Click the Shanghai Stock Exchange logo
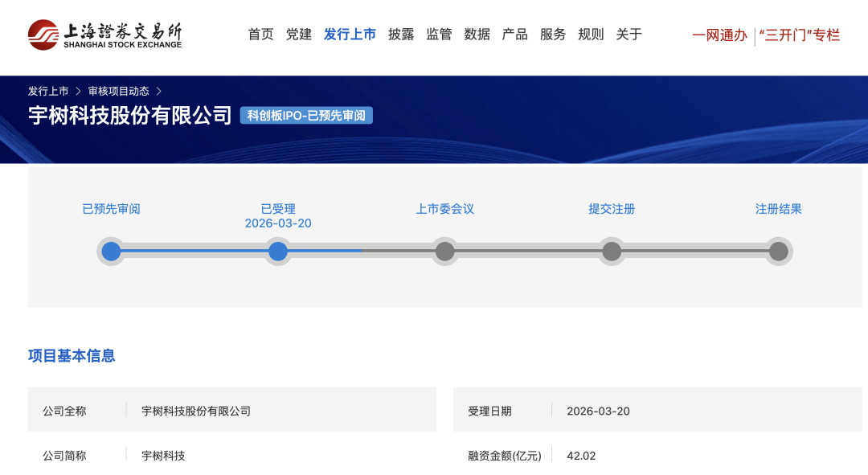The image size is (868, 475). click(x=104, y=35)
